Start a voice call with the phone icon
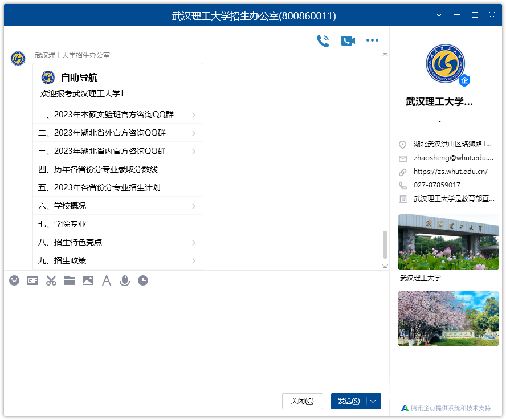The width and height of the screenshot is (506, 420). [323, 40]
